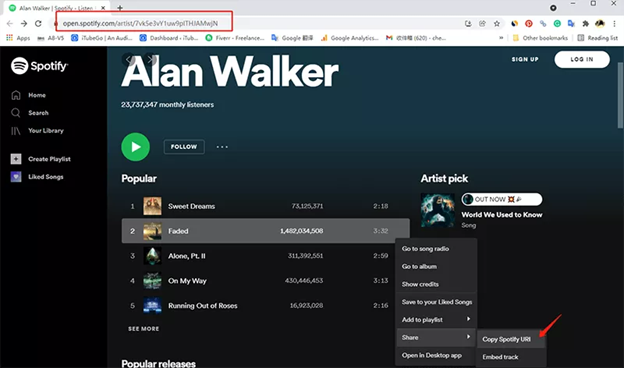624x368 pixels.
Task: Open the A8-V5 bookmark
Action: (51, 38)
